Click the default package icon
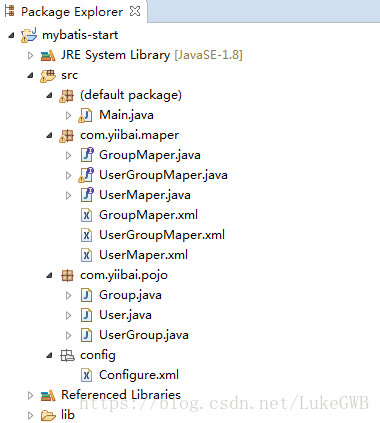 (x=67, y=96)
